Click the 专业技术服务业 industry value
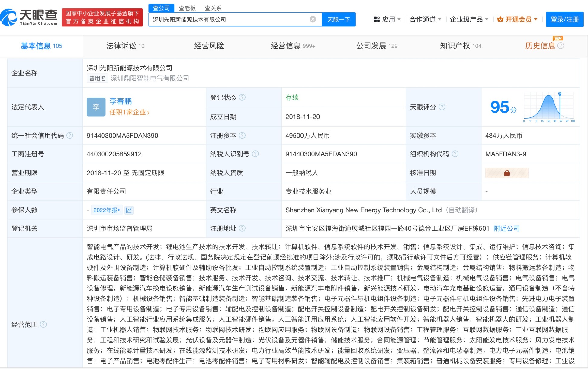The width and height of the screenshot is (588, 369). tap(308, 191)
